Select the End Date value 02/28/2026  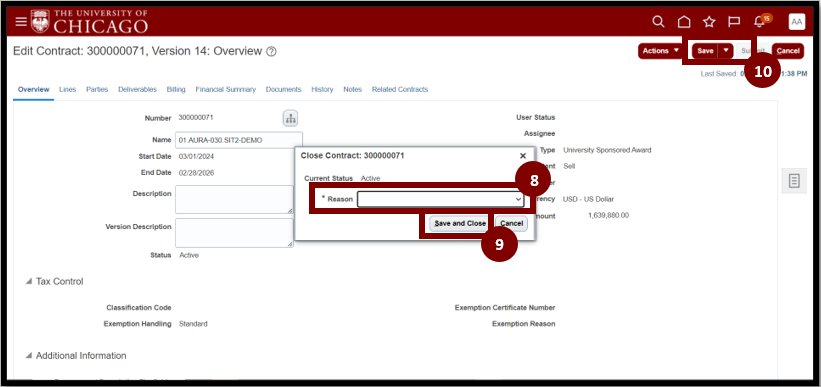(196, 173)
